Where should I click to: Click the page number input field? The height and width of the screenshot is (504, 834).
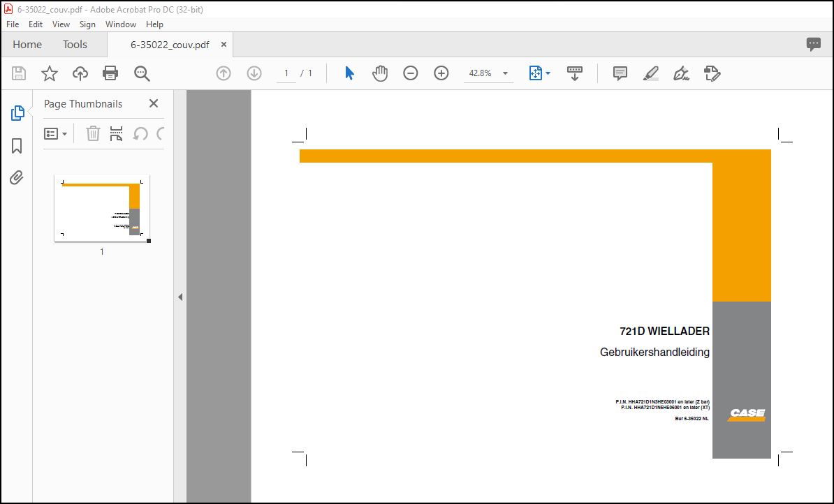point(286,73)
